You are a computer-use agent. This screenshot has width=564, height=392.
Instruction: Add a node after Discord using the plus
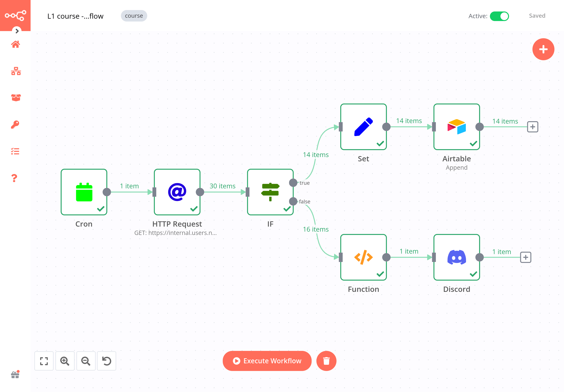pyautogui.click(x=526, y=257)
